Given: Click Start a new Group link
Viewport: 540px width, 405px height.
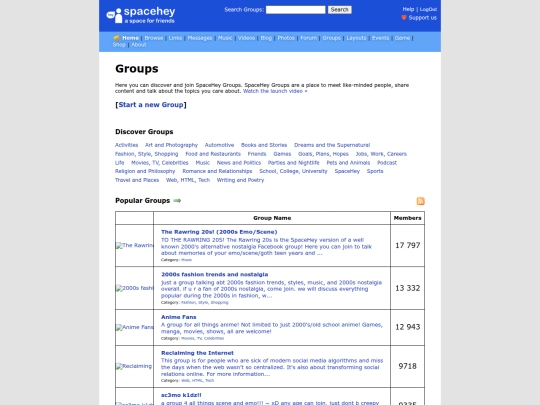Looking at the screenshot, I should click(x=151, y=105).
